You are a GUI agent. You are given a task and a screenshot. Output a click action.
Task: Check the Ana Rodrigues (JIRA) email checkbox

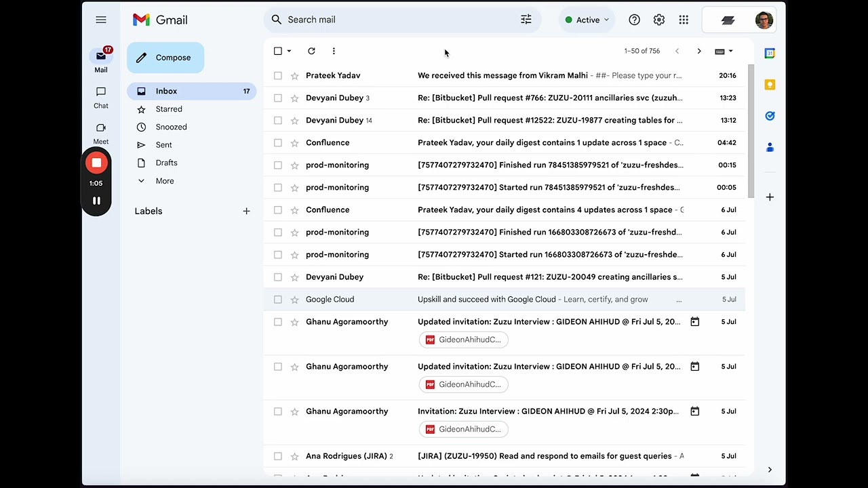[278, 456]
